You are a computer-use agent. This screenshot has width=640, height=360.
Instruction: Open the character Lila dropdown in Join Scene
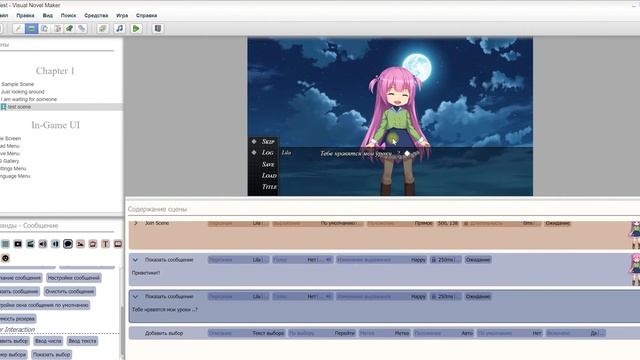pos(238,223)
